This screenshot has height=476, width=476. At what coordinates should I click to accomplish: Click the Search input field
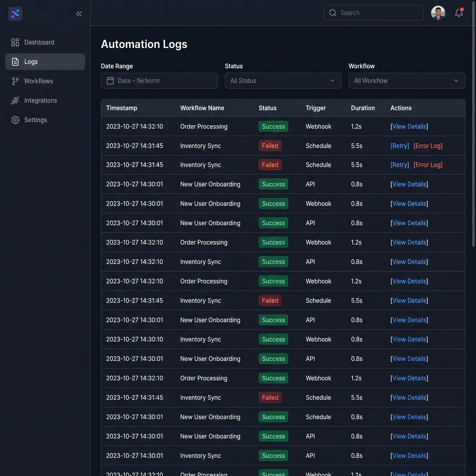tap(373, 13)
